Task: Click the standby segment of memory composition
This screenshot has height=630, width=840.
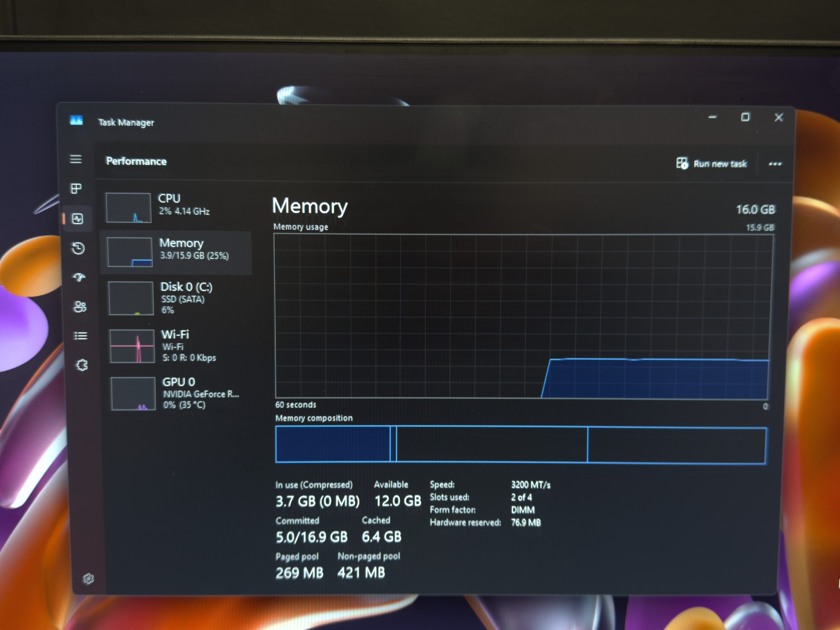Action: point(492,445)
